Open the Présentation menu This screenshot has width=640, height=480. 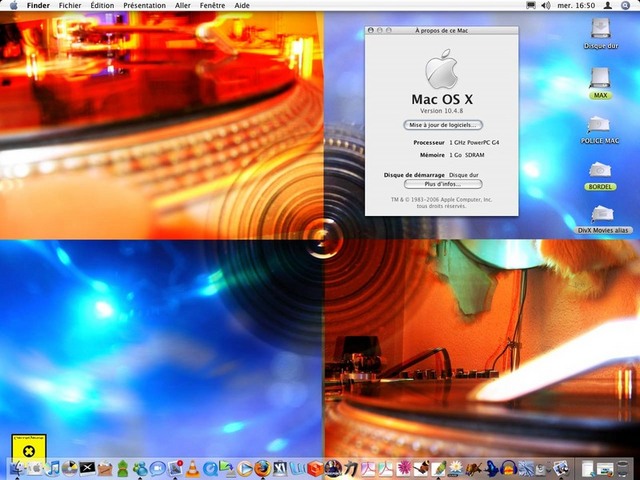(x=144, y=5)
